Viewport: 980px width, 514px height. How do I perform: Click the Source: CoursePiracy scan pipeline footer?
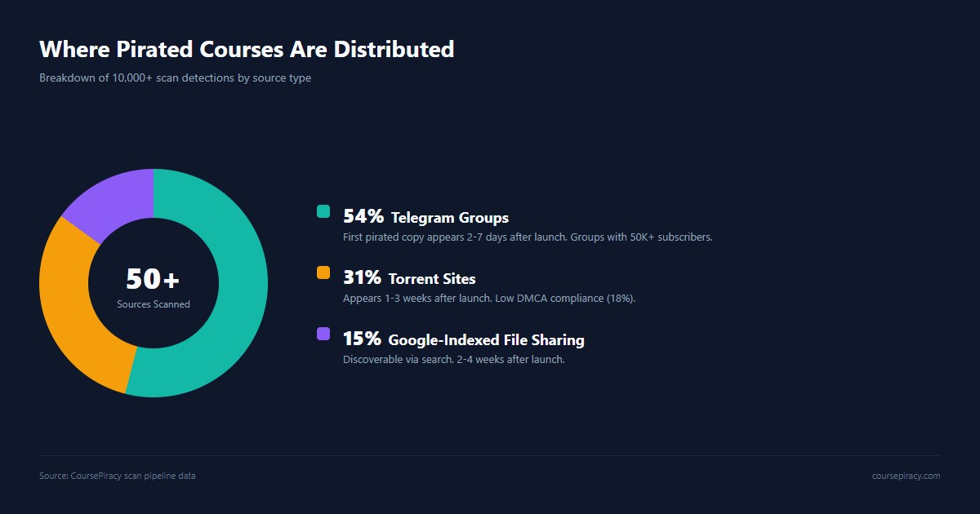click(x=117, y=476)
